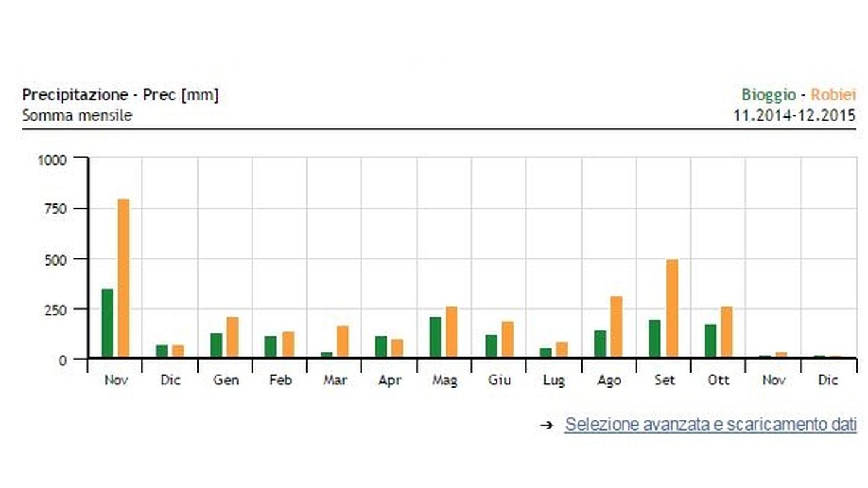The image size is (868, 488).
Task: Click the orange Robiei bar for Ott
Action: [x=727, y=332]
